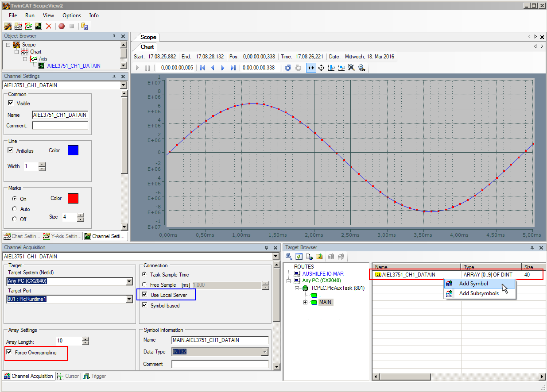Viewport: 547px width, 392px height.
Task: Open the Run menu
Action: pos(30,15)
